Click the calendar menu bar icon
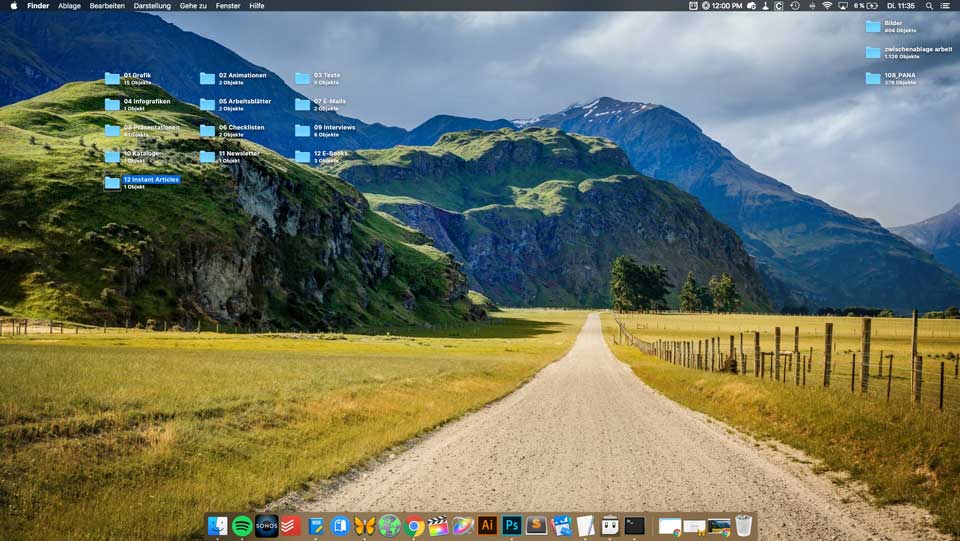Screen dimensions: 960x541 pyautogui.click(x=692, y=6)
